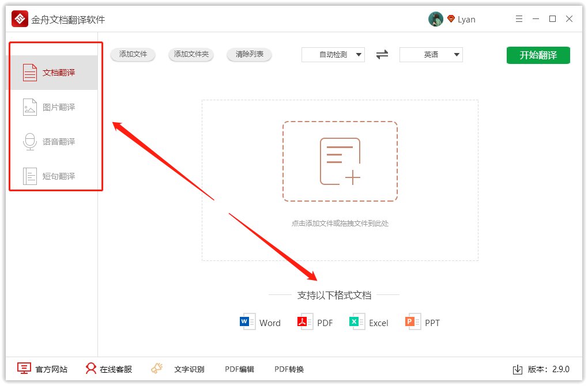Open the 自动检测 source language dropdown
The width and height of the screenshot is (588, 386).
coord(333,54)
